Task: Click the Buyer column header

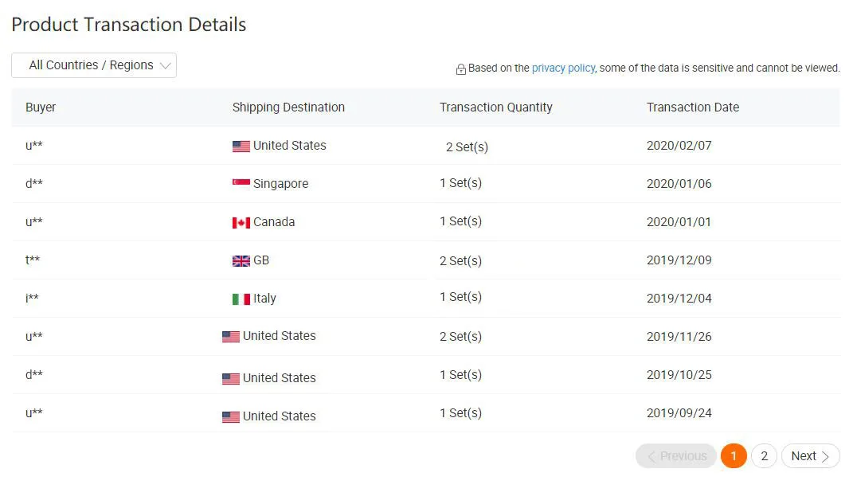Action: coord(41,107)
